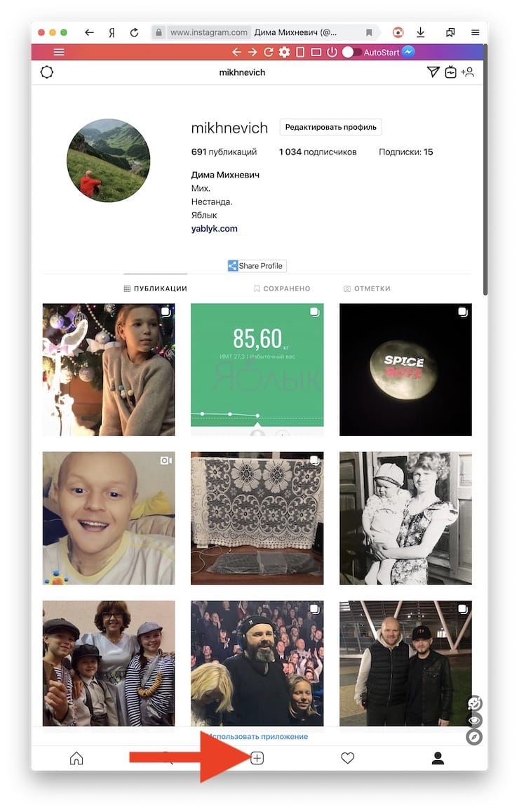Viewport: 519px width, 812px height.
Task: Open the extension hamburger menu
Action: [59, 52]
